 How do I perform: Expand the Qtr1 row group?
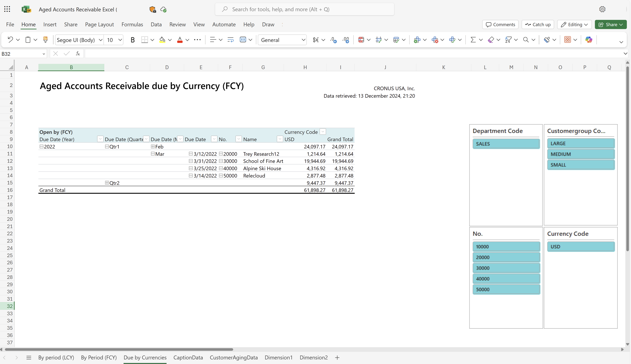pyautogui.click(x=107, y=146)
